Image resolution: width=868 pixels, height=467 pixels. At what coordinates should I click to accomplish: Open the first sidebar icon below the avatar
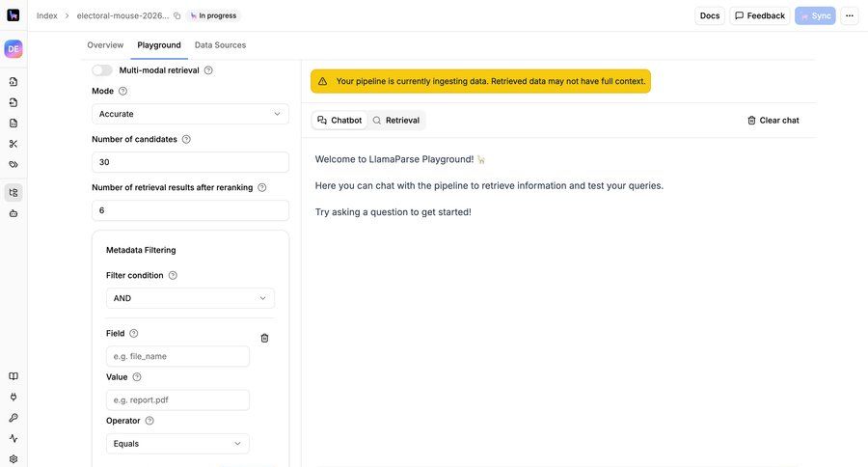coord(14,81)
